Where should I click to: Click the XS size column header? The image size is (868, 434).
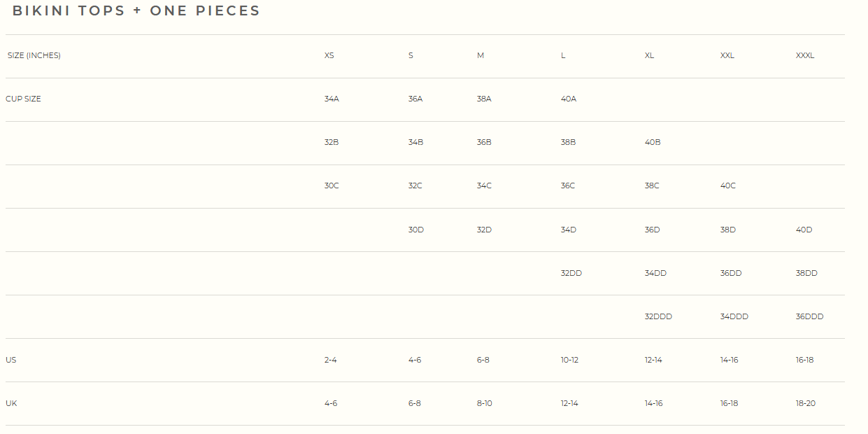(x=329, y=56)
